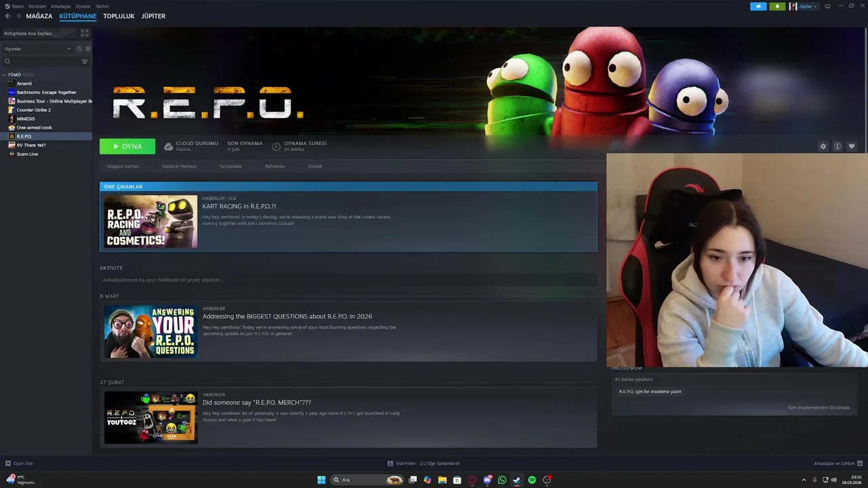Image resolution: width=868 pixels, height=488 pixels.
Task: Open the Yardım menu
Action: 102,6
